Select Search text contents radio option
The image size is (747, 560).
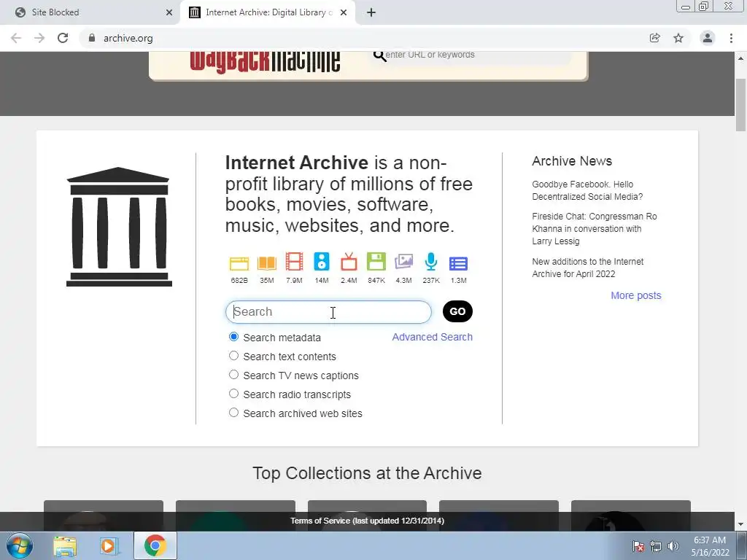[x=233, y=356]
